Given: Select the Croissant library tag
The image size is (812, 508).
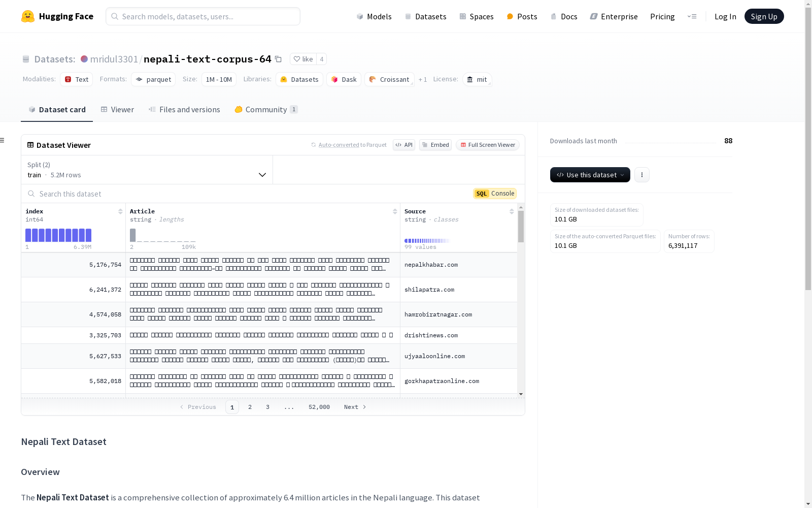Looking at the screenshot, I should pyautogui.click(x=389, y=79).
